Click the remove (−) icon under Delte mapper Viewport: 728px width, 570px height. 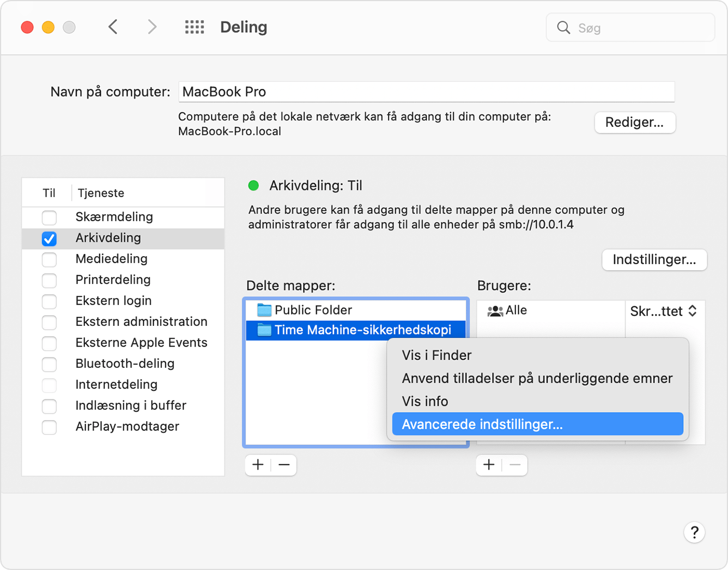(x=283, y=465)
